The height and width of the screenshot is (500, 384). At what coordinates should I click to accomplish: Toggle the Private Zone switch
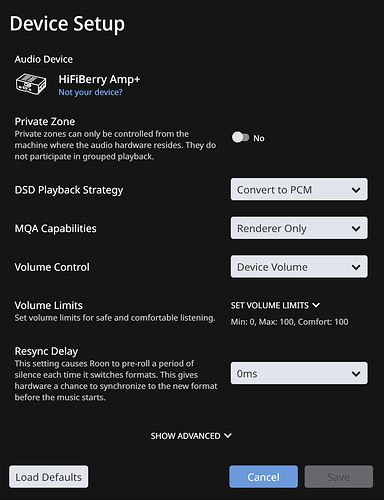pyautogui.click(x=241, y=137)
